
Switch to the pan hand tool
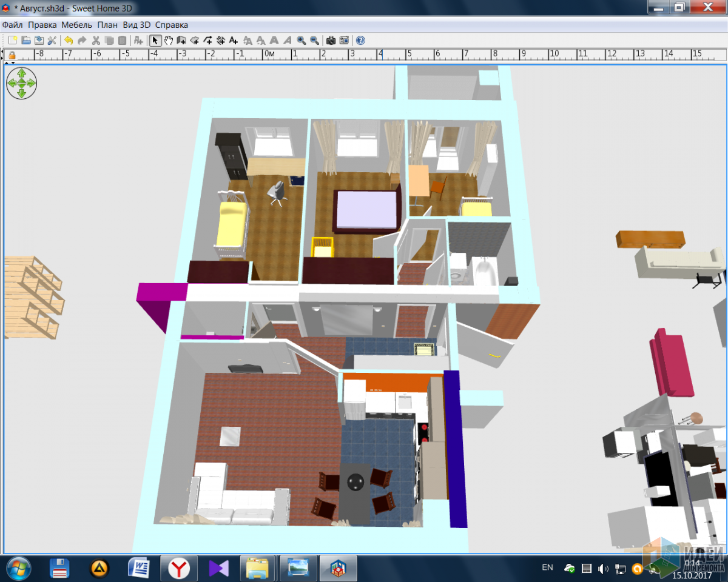point(168,41)
